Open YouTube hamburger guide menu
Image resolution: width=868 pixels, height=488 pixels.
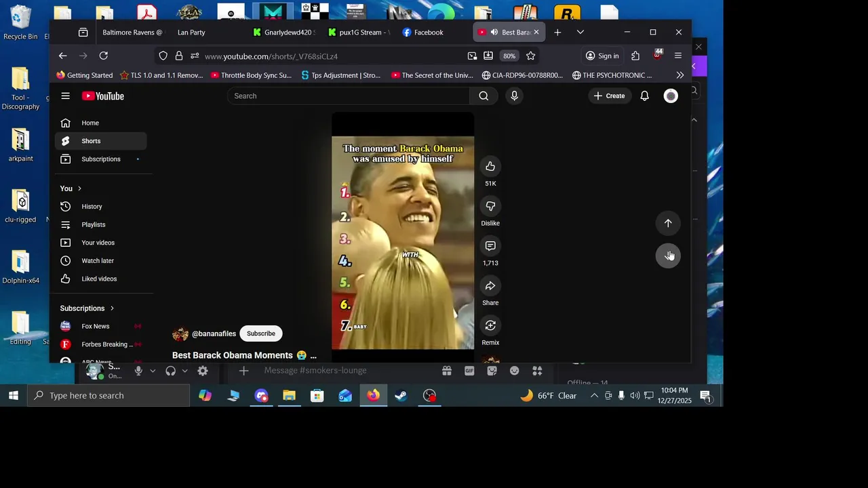(x=65, y=96)
